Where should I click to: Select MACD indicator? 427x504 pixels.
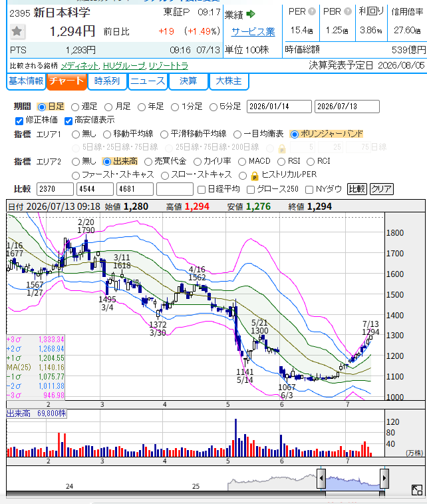242,161
